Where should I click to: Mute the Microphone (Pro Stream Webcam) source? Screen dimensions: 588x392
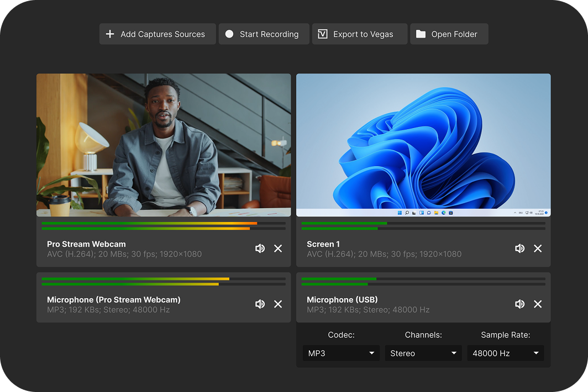click(260, 304)
